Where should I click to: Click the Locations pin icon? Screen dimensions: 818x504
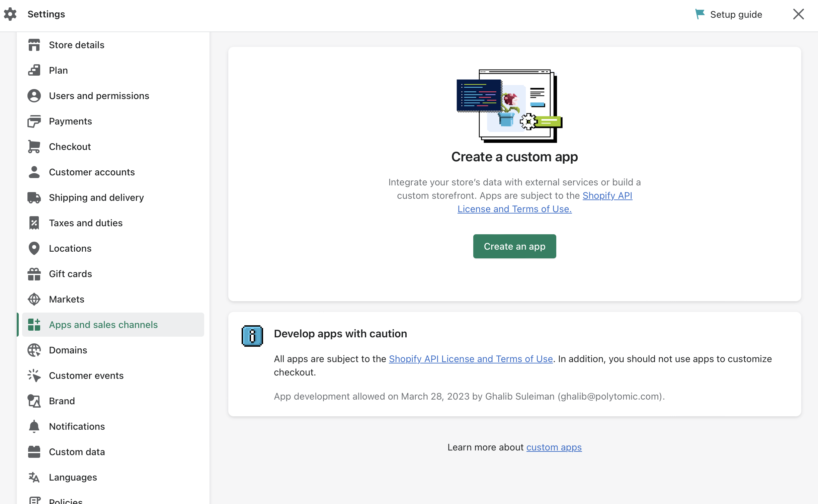[34, 248]
